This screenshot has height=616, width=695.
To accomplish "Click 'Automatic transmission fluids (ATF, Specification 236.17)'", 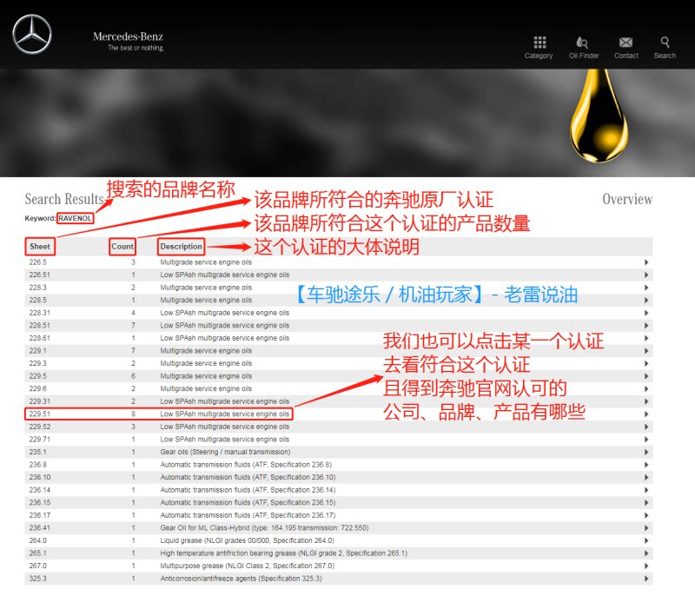I will click(248, 515).
